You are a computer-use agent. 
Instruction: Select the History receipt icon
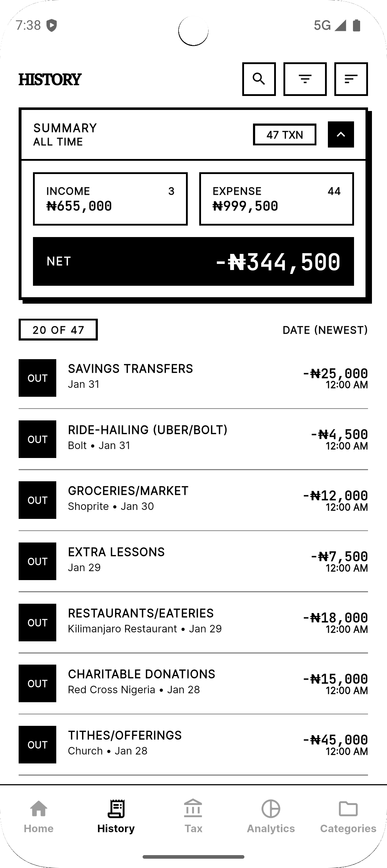click(x=116, y=809)
